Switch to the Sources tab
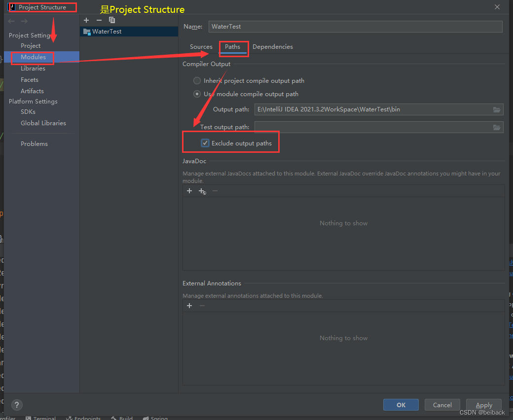 [x=201, y=47]
